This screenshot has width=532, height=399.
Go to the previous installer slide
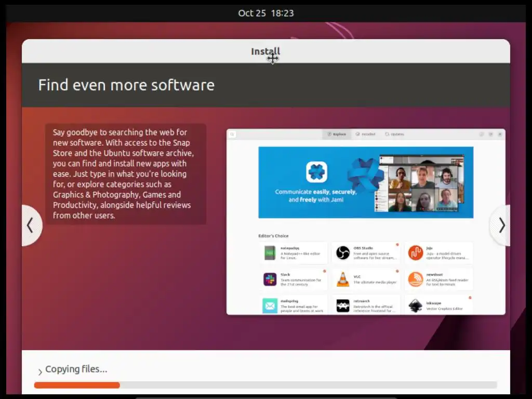(31, 225)
